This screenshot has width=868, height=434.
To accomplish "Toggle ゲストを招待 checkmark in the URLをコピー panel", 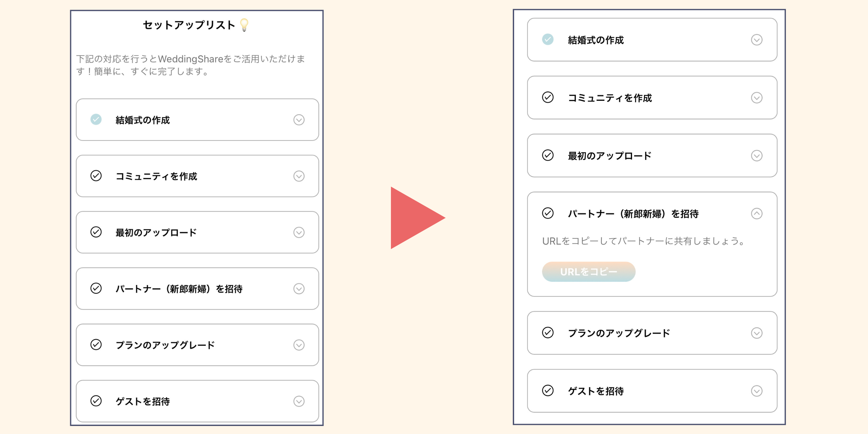I will [x=548, y=391].
